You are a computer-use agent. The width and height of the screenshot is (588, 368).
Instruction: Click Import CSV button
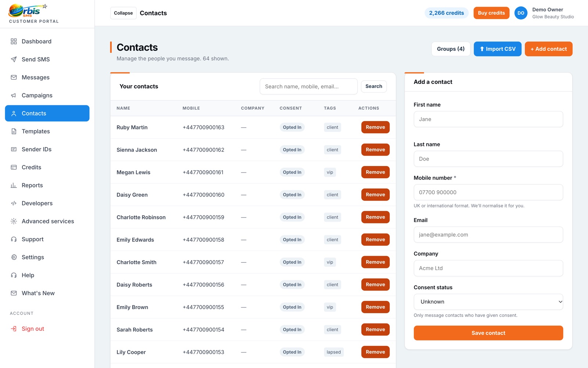(498, 49)
